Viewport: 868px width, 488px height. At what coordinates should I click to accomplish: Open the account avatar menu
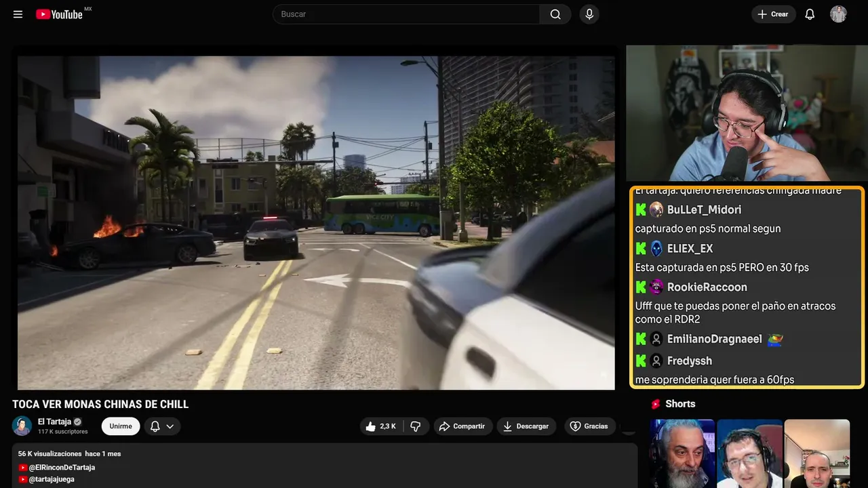coord(838,14)
